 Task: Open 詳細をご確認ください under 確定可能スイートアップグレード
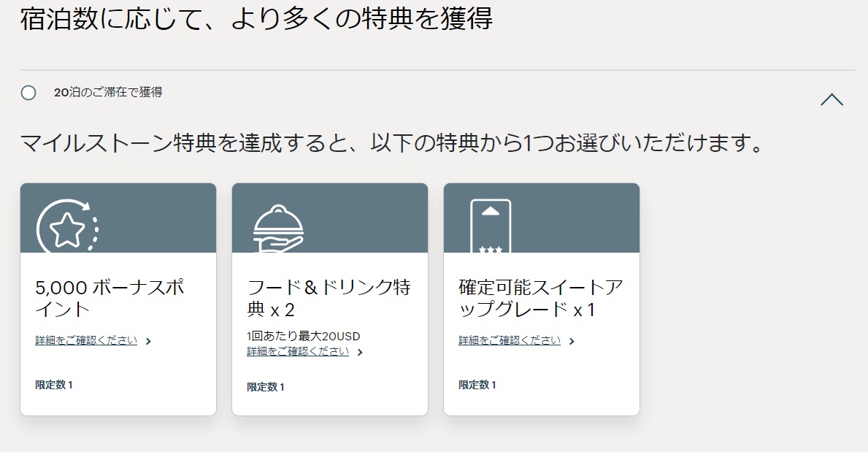tap(510, 340)
